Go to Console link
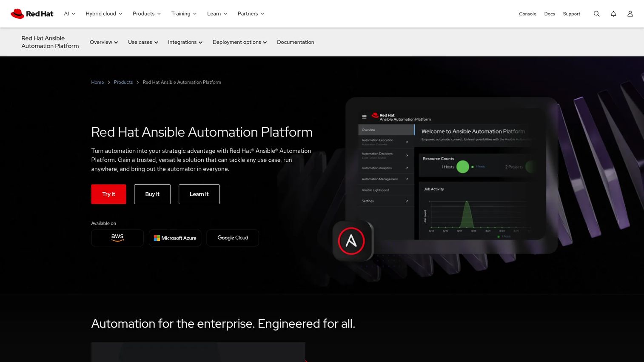This screenshot has height=362, width=644. click(x=527, y=14)
